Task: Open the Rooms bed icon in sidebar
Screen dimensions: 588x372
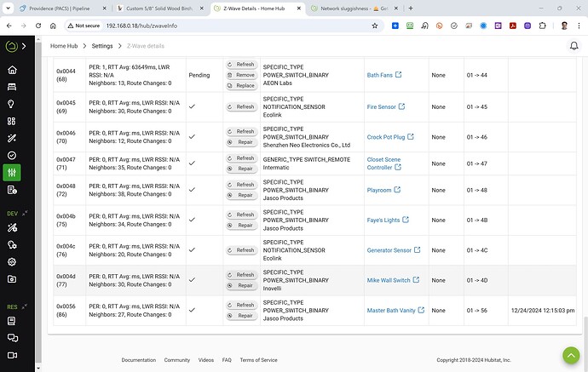Action: point(12,87)
